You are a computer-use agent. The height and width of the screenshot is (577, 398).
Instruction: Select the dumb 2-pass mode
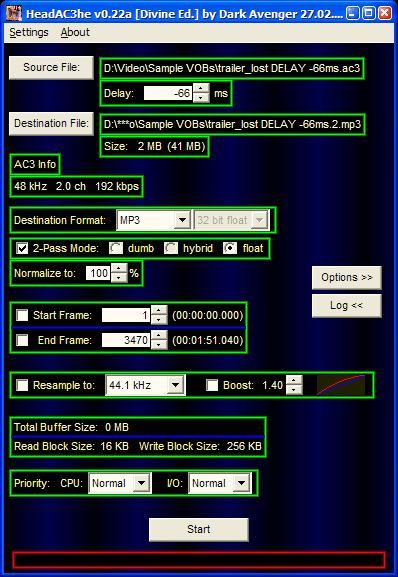pyautogui.click(x=116, y=248)
